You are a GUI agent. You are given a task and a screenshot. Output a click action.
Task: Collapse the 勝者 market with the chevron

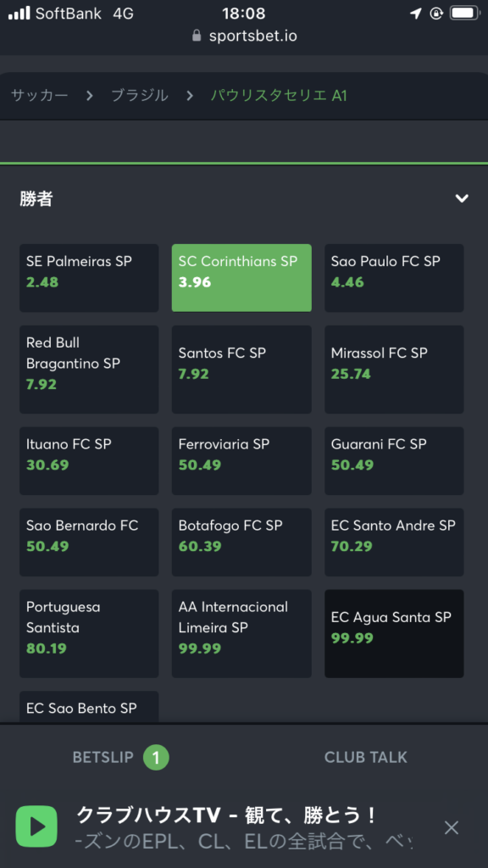click(462, 198)
